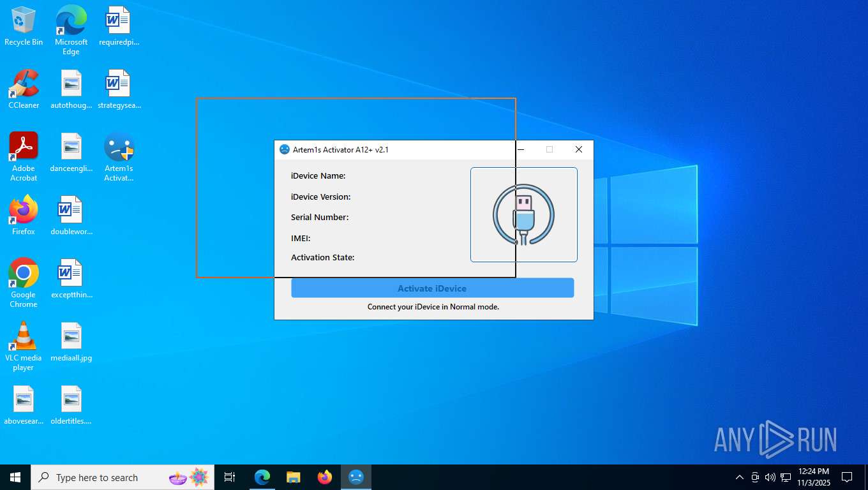868x490 pixels.
Task: Open the network status tray icon
Action: (786, 477)
